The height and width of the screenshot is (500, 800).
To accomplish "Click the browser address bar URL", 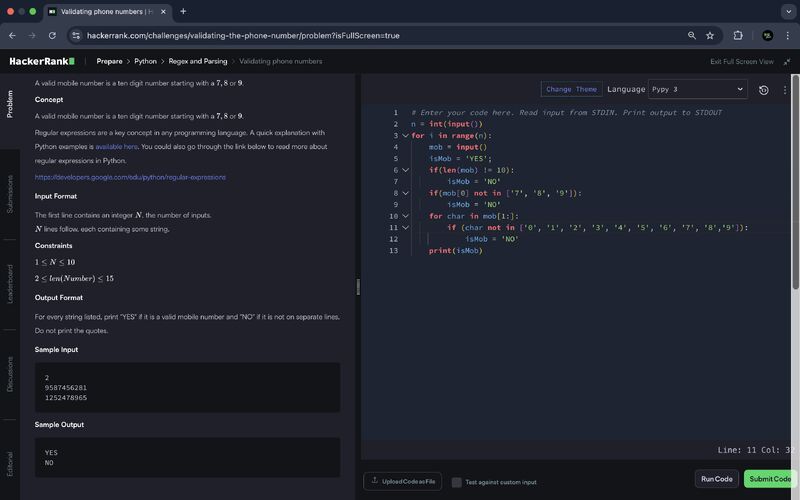I will pyautogui.click(x=243, y=36).
